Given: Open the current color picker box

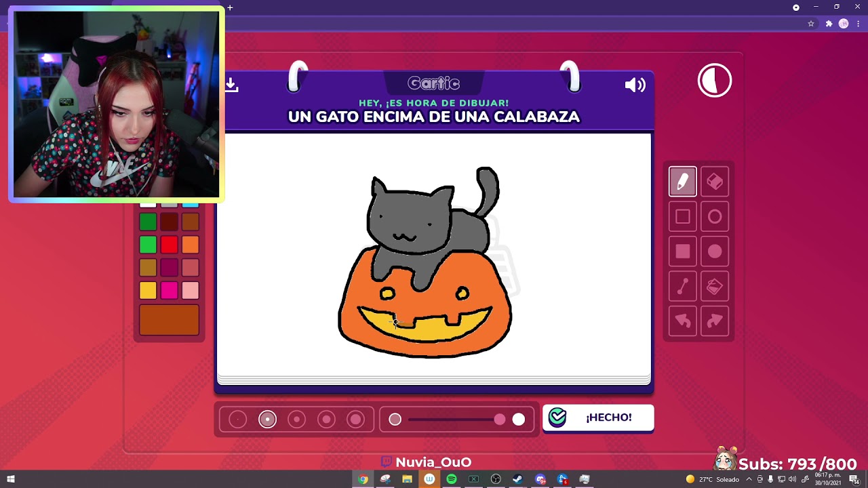Looking at the screenshot, I should tap(170, 320).
